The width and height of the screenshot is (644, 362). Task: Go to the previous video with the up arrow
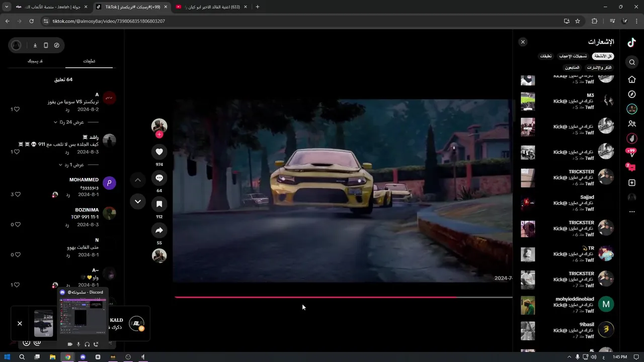pyautogui.click(x=138, y=180)
